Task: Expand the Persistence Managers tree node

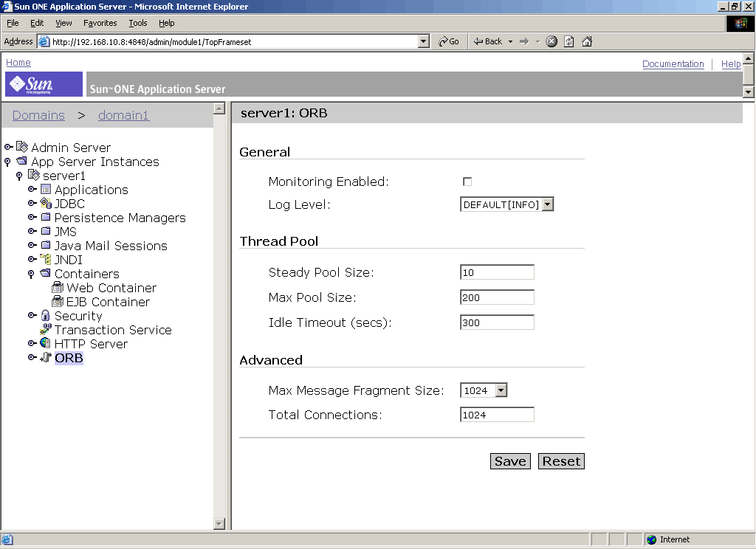Action: coord(32,217)
